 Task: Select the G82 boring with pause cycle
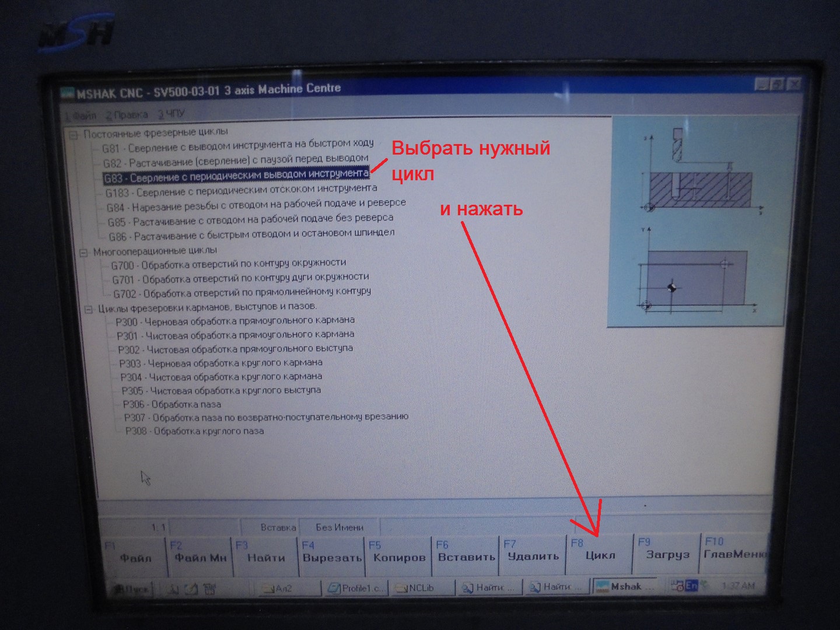click(x=236, y=160)
